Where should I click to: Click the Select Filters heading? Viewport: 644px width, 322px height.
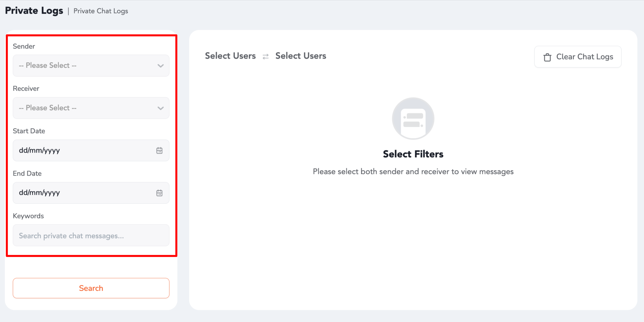[x=413, y=154]
